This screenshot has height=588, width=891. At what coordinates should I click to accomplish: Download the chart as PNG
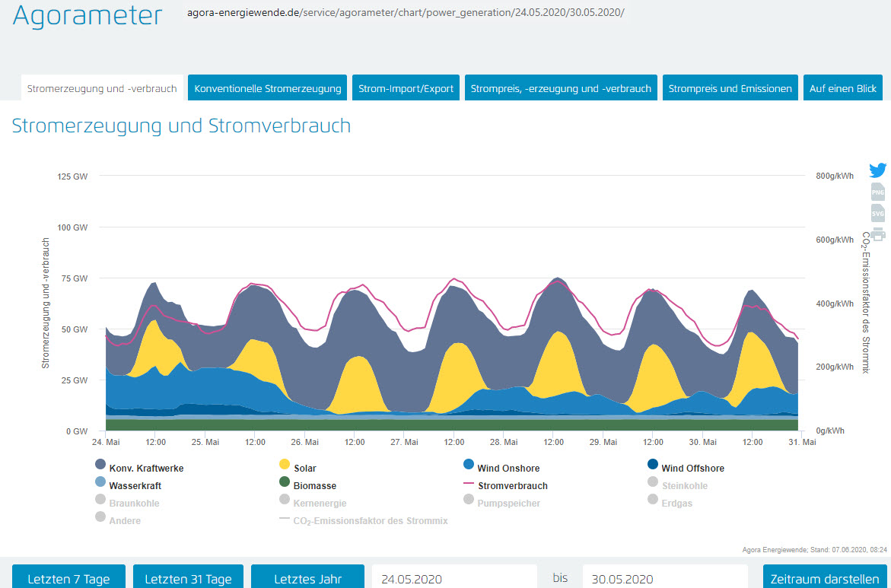(x=877, y=192)
